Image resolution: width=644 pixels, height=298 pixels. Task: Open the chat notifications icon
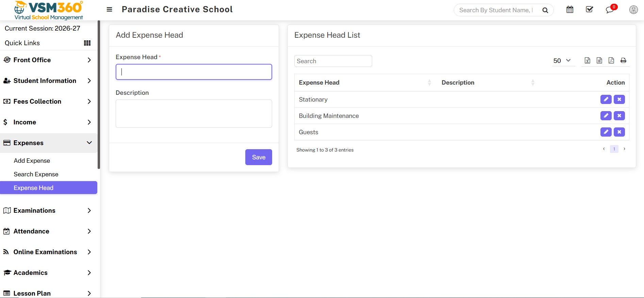610,10
